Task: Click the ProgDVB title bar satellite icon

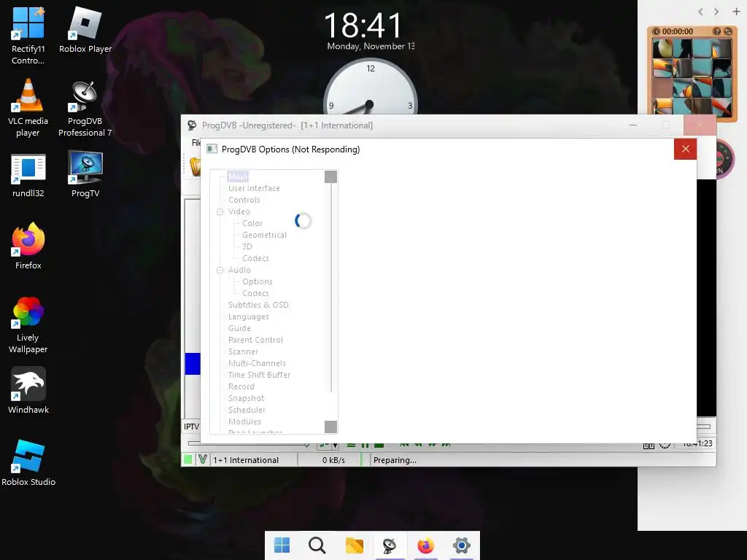Action: click(192, 125)
